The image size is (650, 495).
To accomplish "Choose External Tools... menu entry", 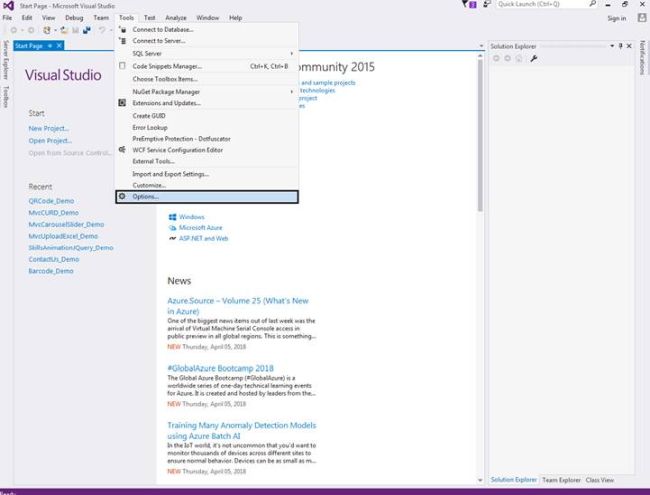I will click(207, 161).
